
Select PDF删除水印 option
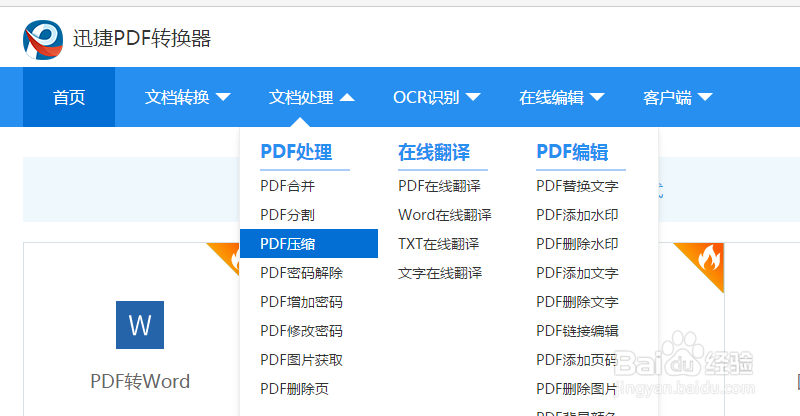click(577, 244)
